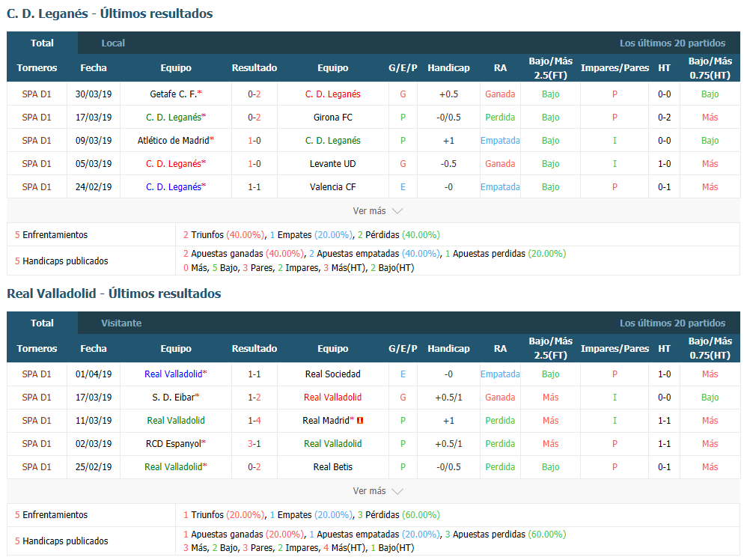Click handicap +1 in Atlético de Madrid row

pos(448,141)
